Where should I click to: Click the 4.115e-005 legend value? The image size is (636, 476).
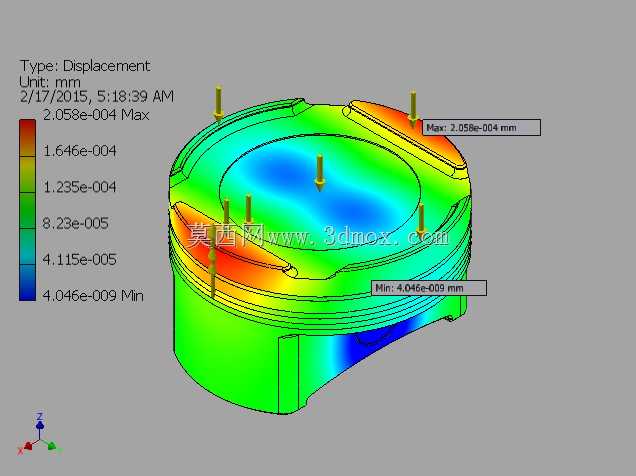[80, 259]
